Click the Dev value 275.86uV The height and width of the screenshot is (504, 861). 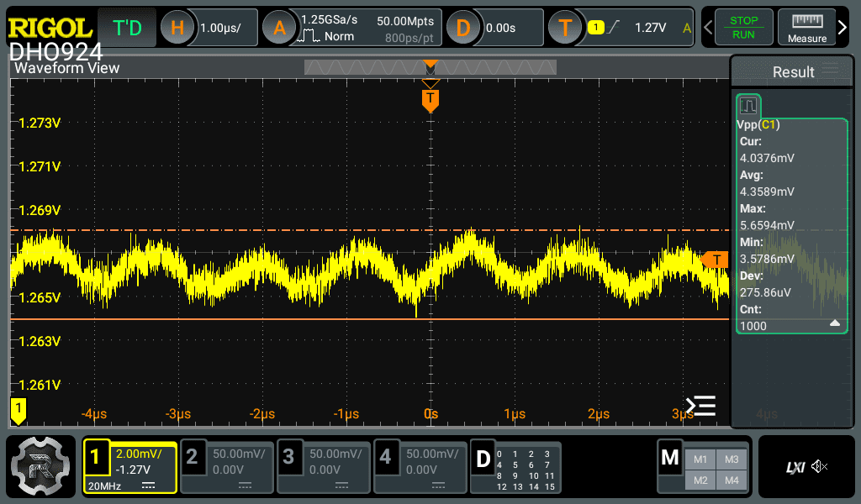(765, 292)
